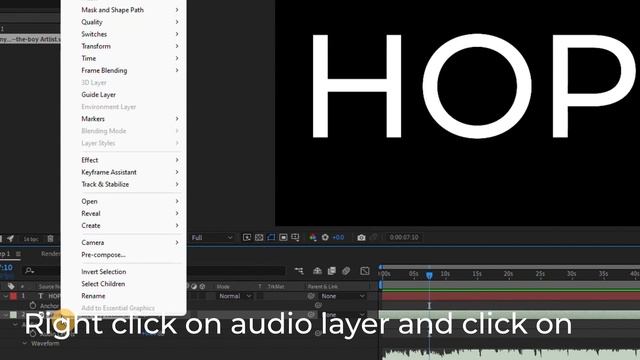
Task: Open the Full resolution dropdown
Action: tap(211, 238)
